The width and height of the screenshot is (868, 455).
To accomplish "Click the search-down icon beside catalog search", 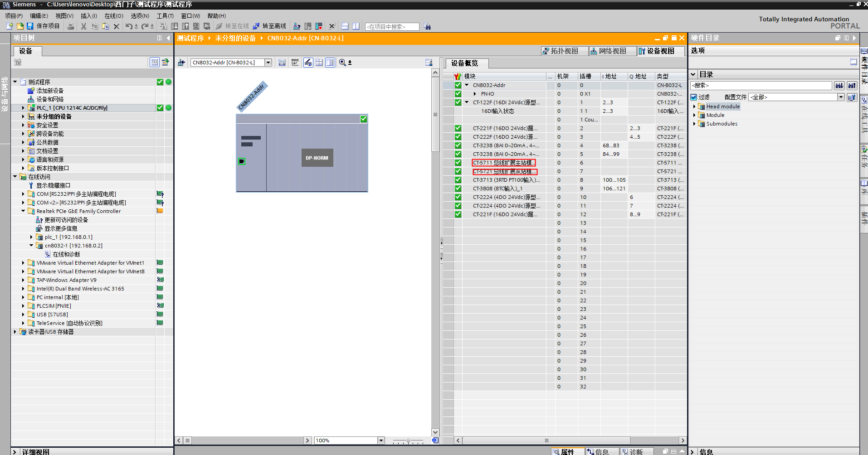I will point(839,86).
